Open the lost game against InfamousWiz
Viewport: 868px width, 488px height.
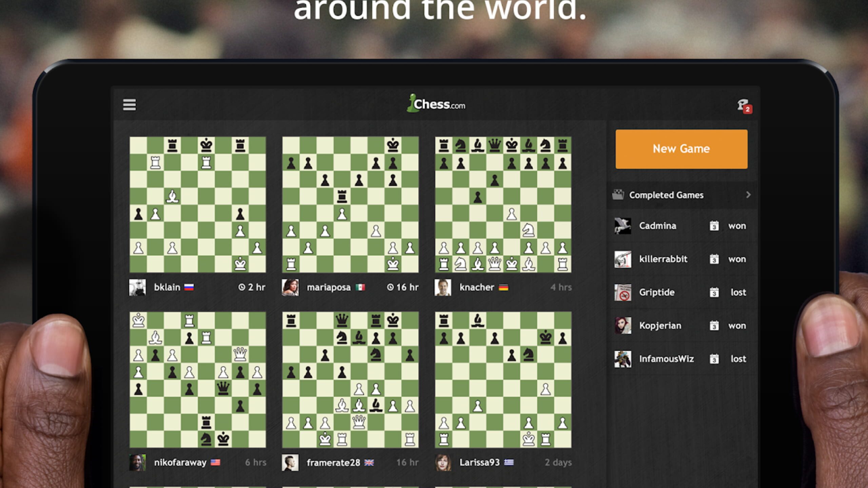tap(666, 359)
